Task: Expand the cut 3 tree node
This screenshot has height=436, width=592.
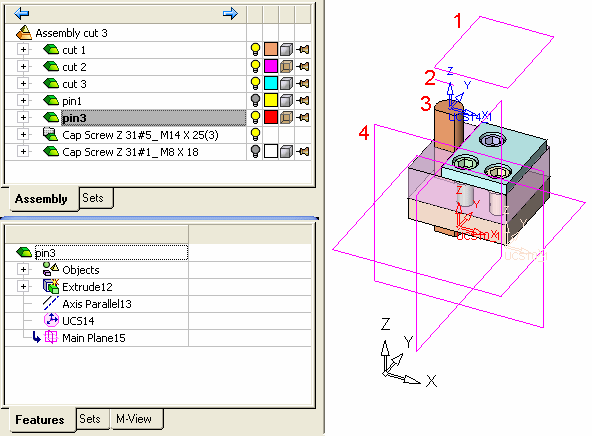Action: pyautogui.click(x=23, y=83)
